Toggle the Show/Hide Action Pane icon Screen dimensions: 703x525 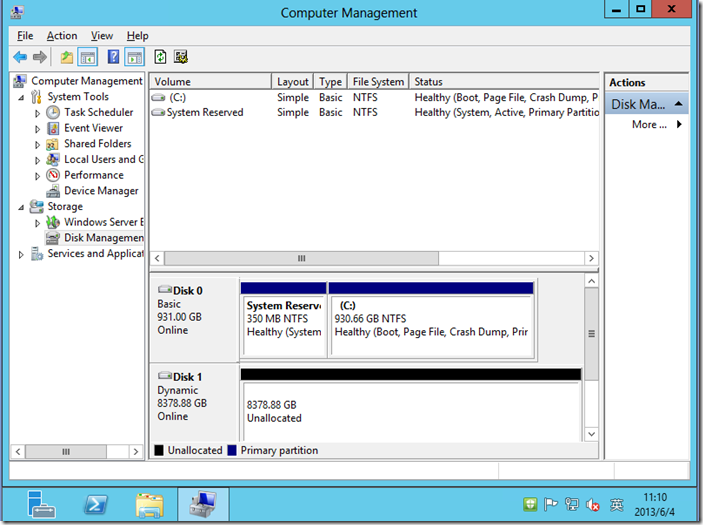135,57
